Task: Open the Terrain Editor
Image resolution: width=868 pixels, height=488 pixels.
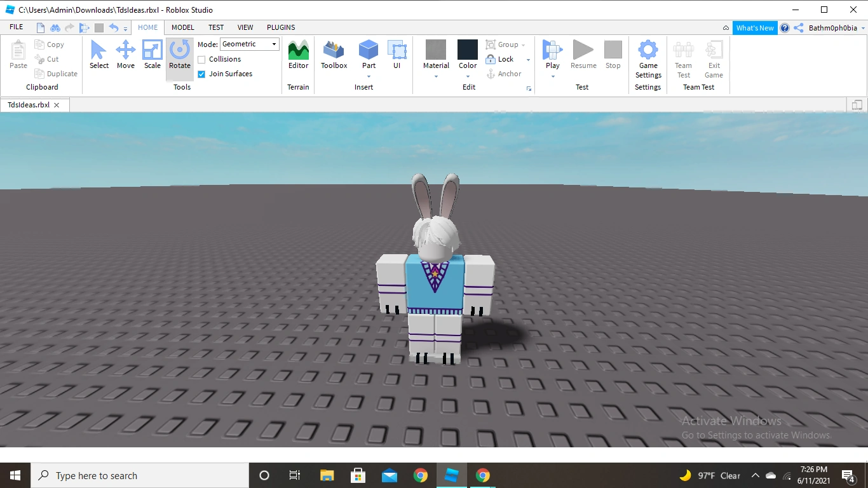Action: tap(298, 54)
